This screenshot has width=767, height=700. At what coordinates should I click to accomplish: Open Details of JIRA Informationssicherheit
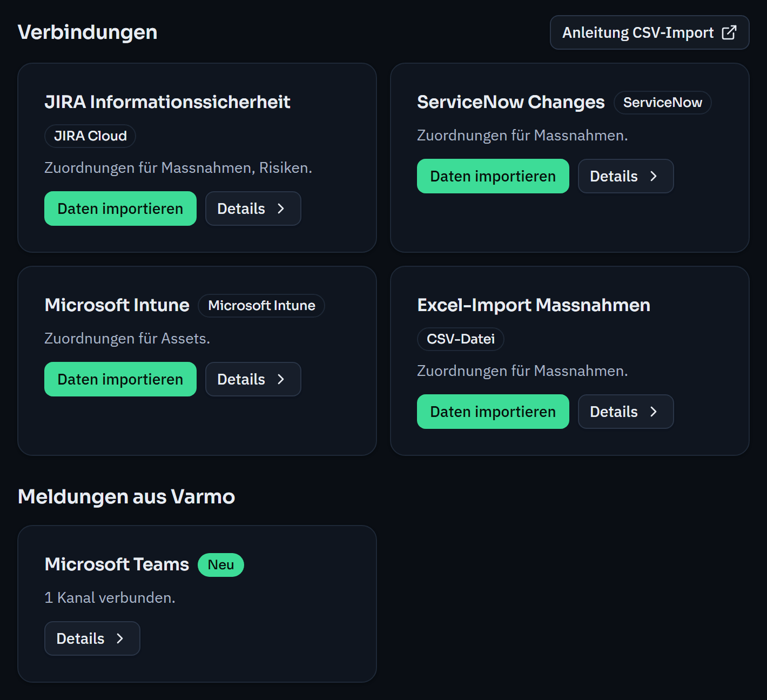pos(253,208)
